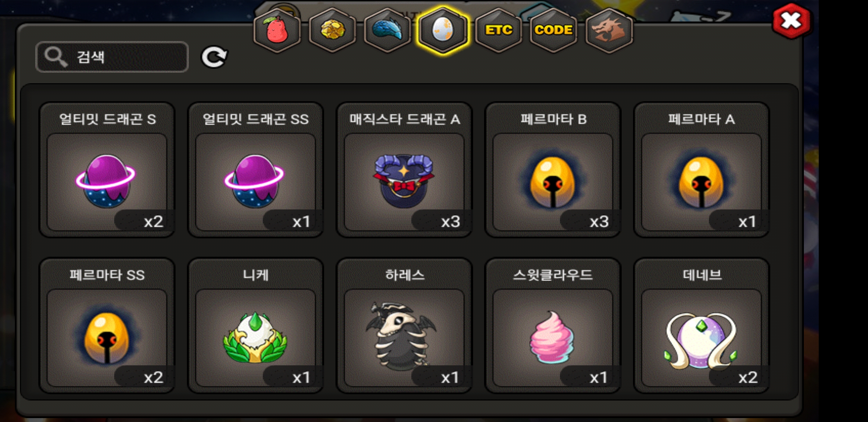Viewport: 868px width, 422px height.
Task: Click the refresh arrow icon
Action: (x=214, y=57)
